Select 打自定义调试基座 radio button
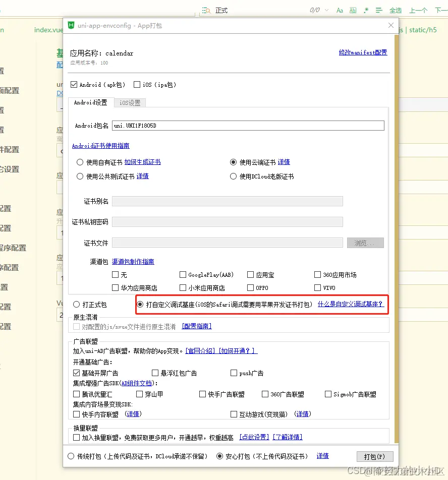This screenshot has height=480, width=448. pyautogui.click(x=140, y=305)
